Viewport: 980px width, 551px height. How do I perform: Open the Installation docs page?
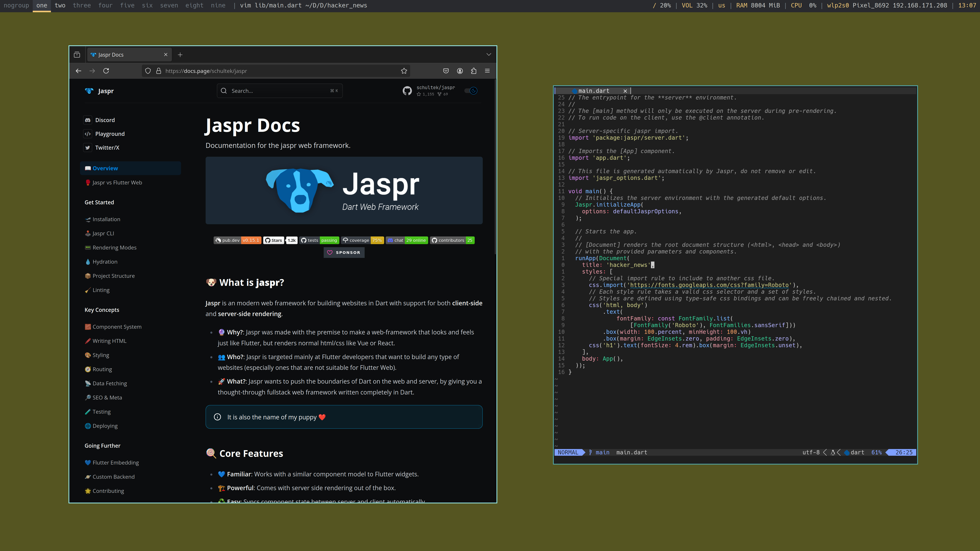pos(106,219)
